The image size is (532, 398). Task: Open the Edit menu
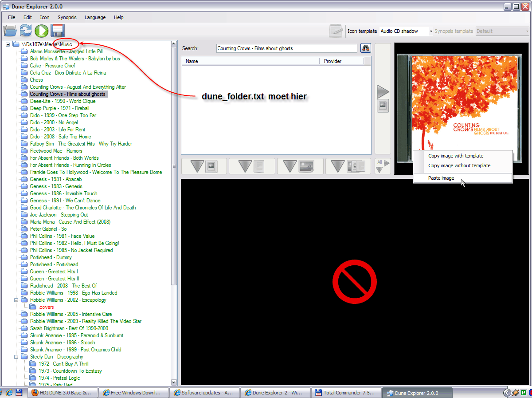[x=27, y=17]
